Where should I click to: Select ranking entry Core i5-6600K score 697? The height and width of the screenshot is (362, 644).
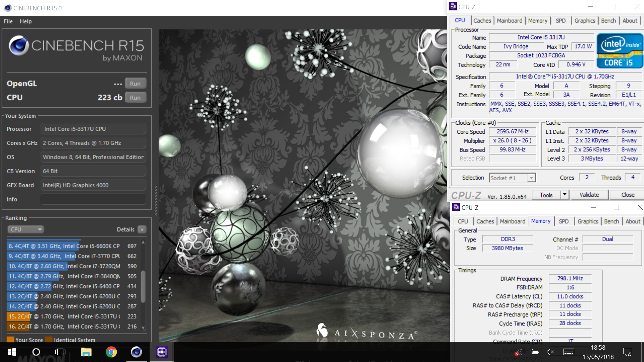(x=73, y=246)
